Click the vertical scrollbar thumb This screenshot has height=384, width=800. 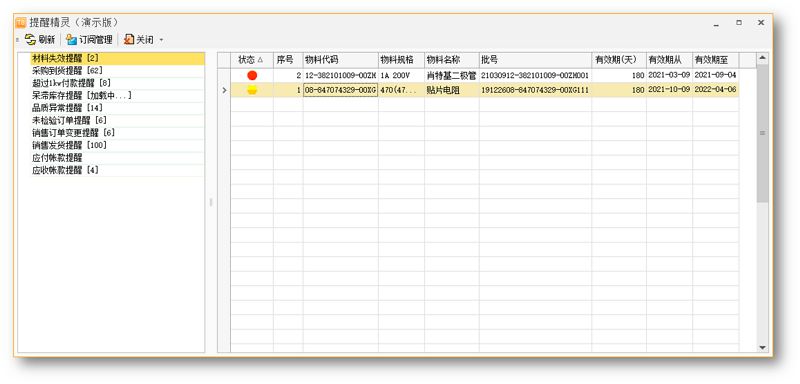coord(762,133)
